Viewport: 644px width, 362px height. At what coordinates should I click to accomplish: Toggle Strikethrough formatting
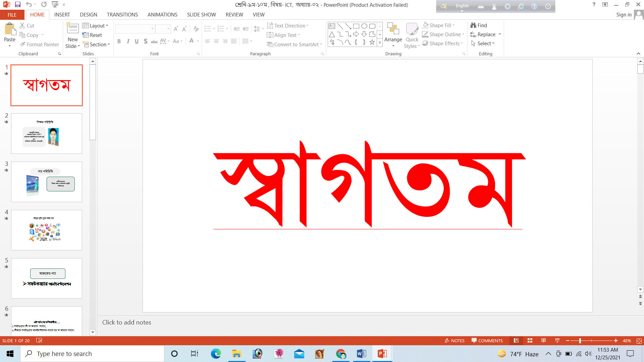pos(154,41)
